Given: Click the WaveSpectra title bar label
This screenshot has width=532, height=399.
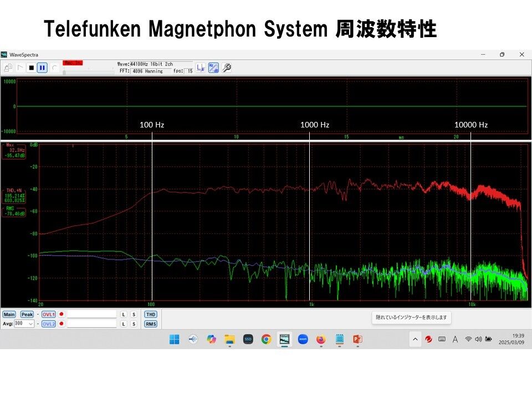Looking at the screenshot, I should [23, 54].
